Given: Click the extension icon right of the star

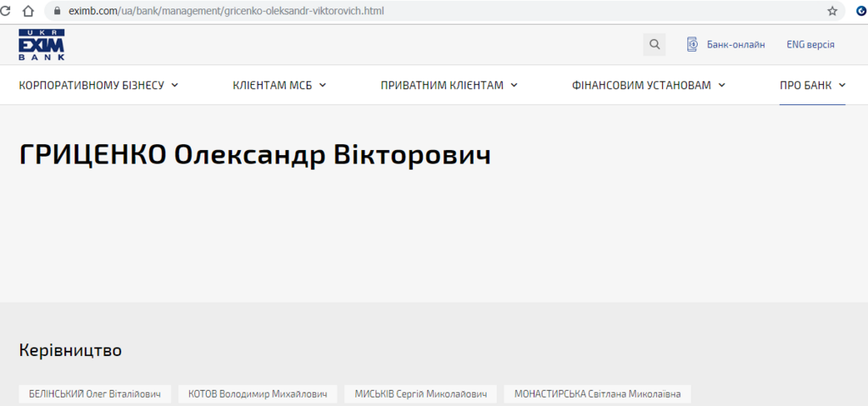Looking at the screenshot, I should pos(860,11).
